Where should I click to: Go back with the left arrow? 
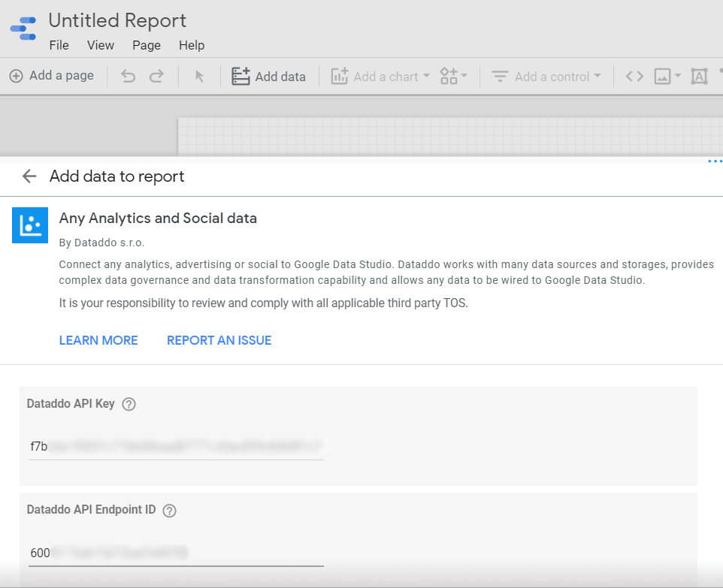click(29, 176)
